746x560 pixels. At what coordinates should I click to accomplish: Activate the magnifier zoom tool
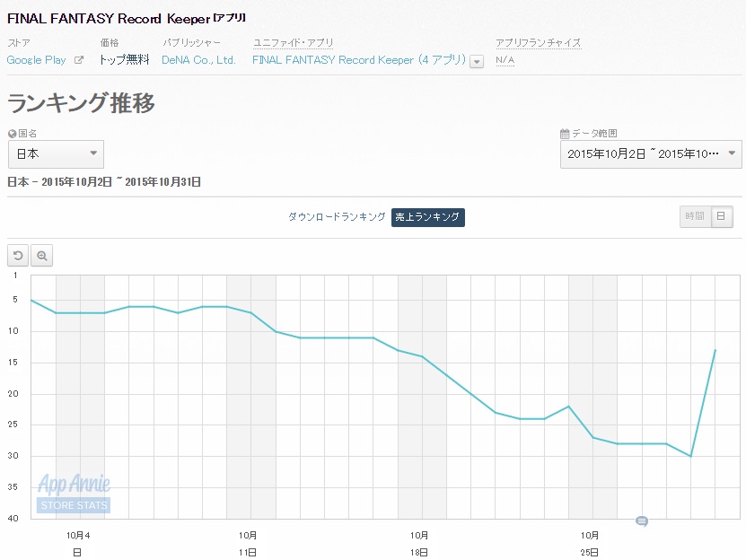pos(42,256)
